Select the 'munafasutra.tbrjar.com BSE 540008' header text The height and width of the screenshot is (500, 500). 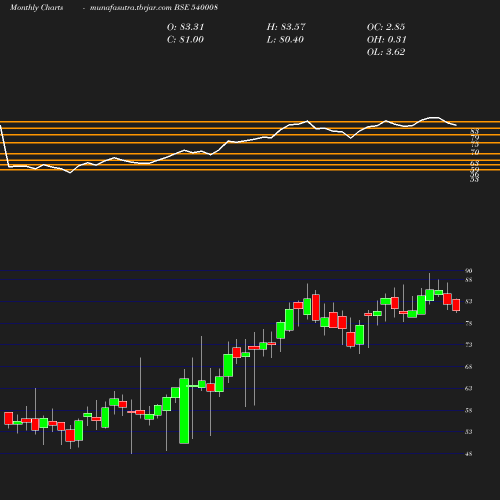154,8
